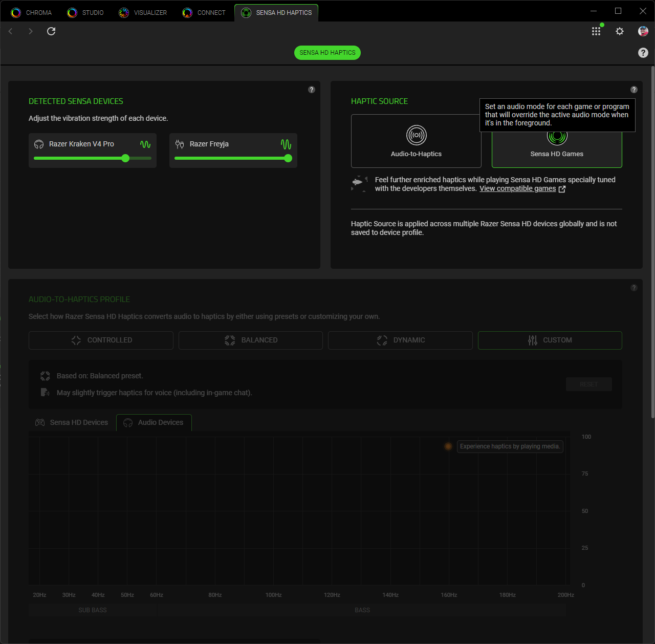The image size is (655, 644).
Task: Click the 25 value on the vertical axis
Action: point(585,548)
